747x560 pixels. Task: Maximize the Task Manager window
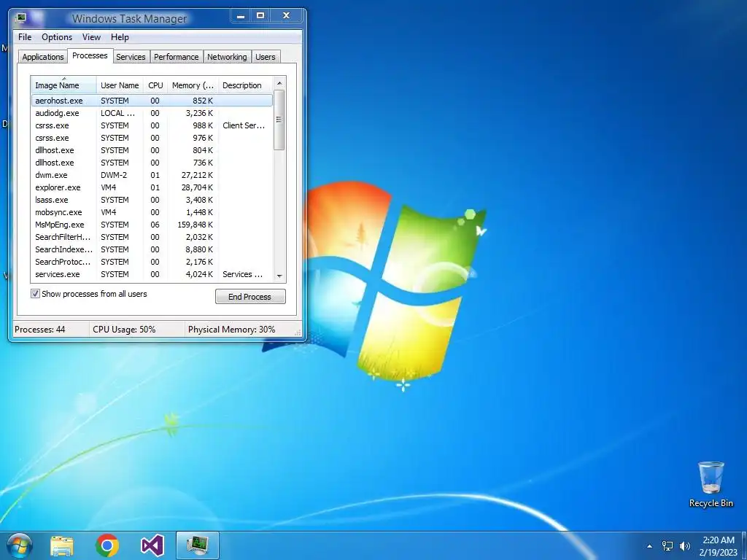pos(260,16)
